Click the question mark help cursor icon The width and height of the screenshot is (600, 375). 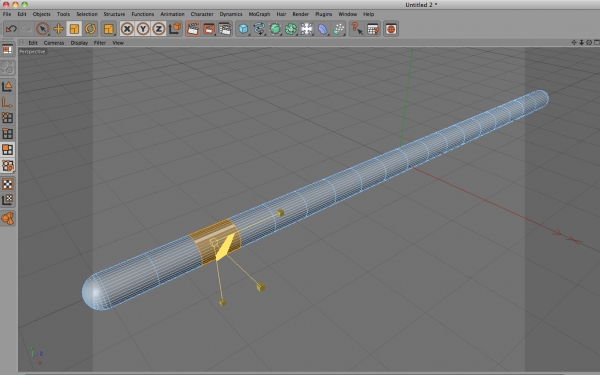(x=357, y=29)
